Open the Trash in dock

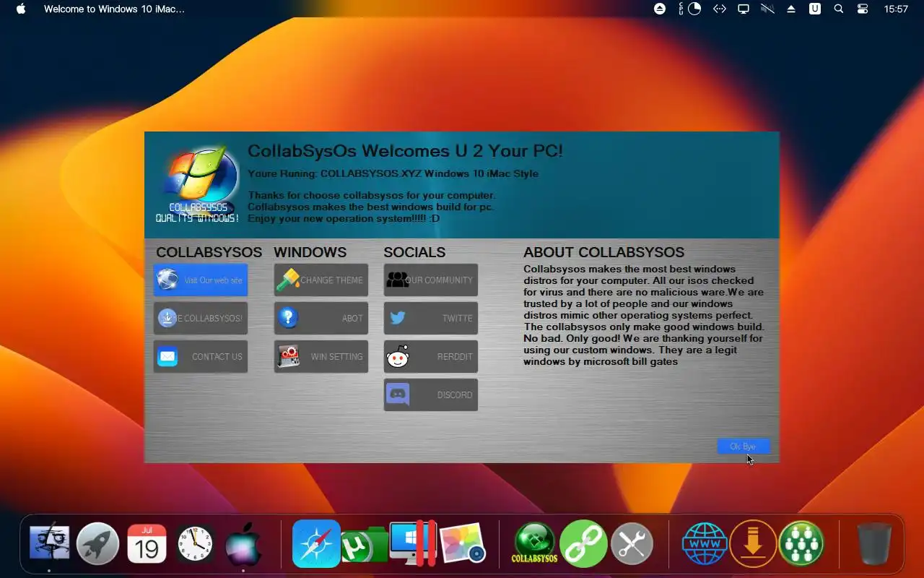[x=874, y=544]
